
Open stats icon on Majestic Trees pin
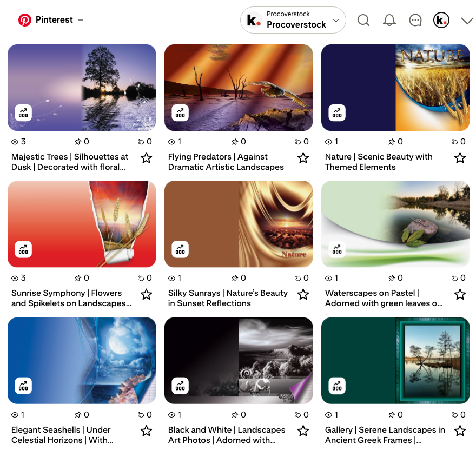tap(23, 112)
